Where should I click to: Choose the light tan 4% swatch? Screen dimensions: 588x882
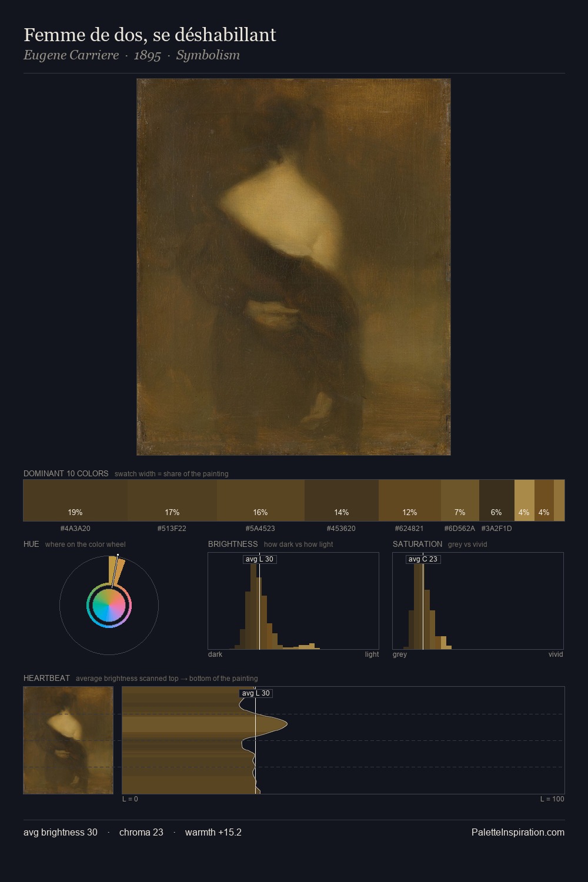pyautogui.click(x=524, y=500)
